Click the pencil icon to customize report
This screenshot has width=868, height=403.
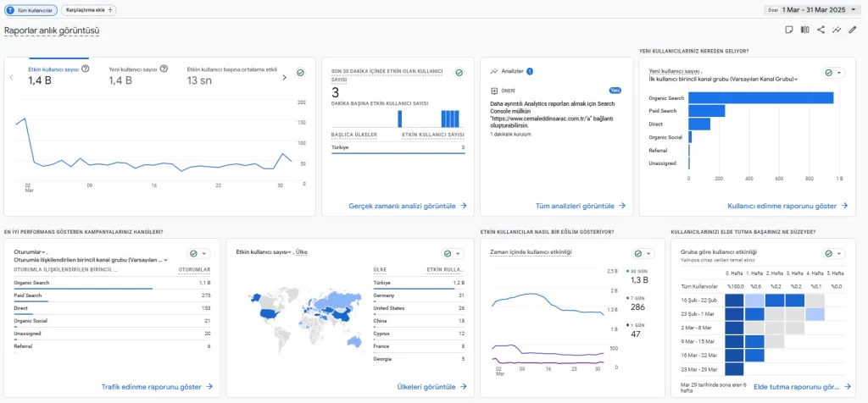pos(853,30)
